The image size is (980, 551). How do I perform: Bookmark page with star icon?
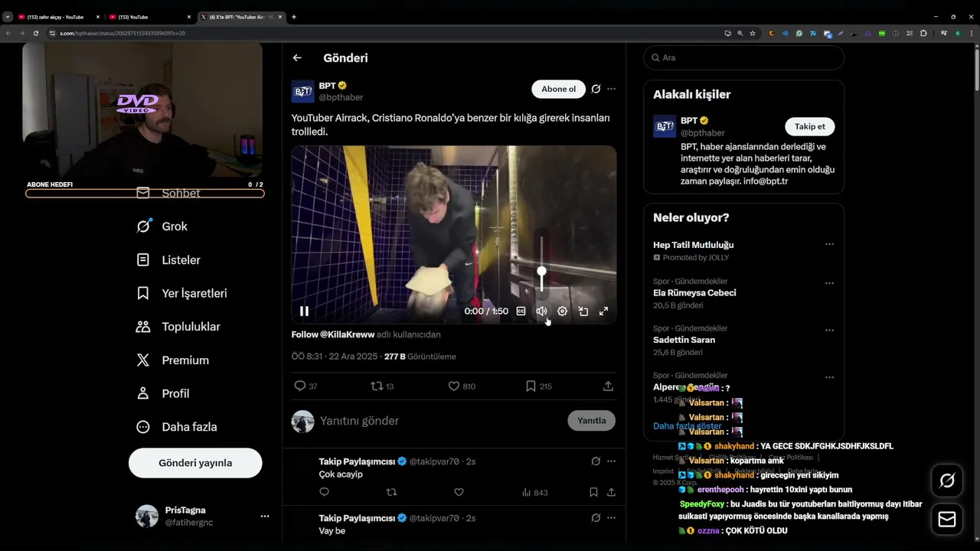pos(753,33)
